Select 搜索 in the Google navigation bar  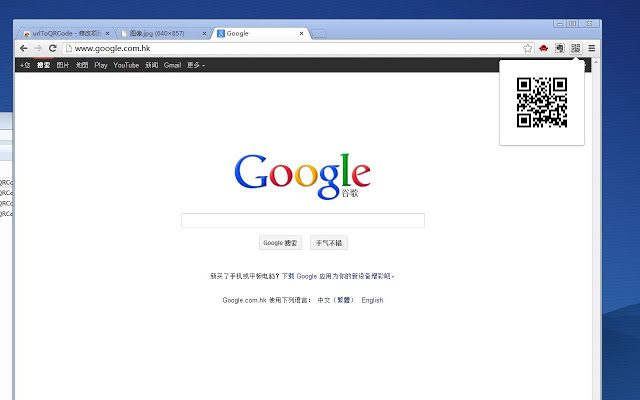(43, 65)
